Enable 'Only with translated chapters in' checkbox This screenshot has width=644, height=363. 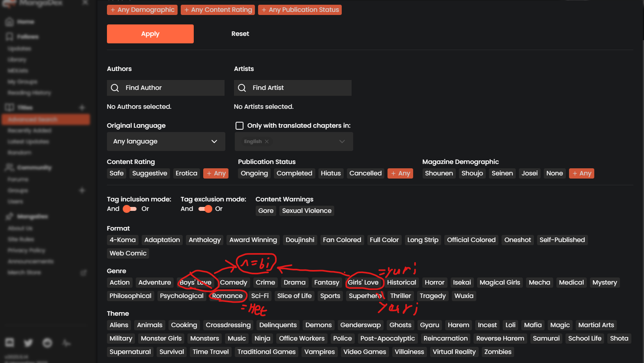click(x=240, y=126)
